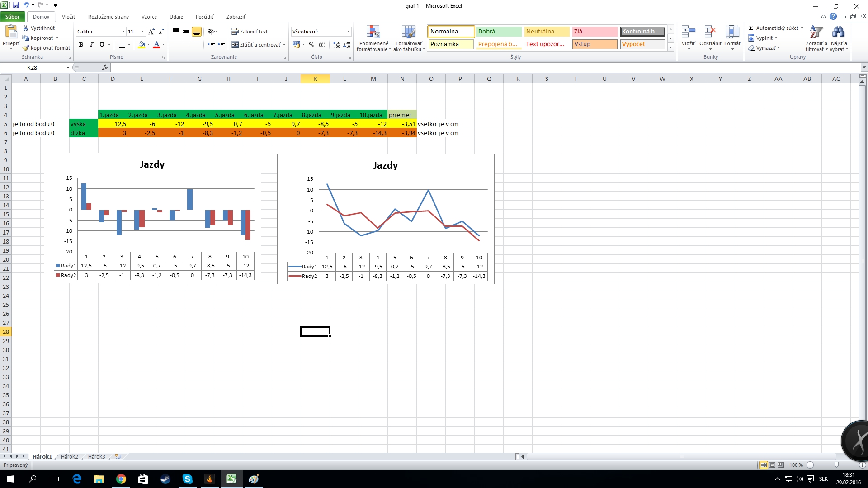Image resolution: width=868 pixels, height=488 pixels.
Task: Click the Prilepiť paste icon
Action: (10, 33)
